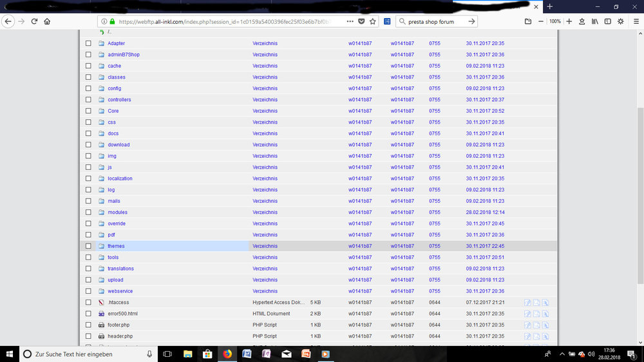Click the blue grid extension icon
644x362 pixels.
pos(387,21)
